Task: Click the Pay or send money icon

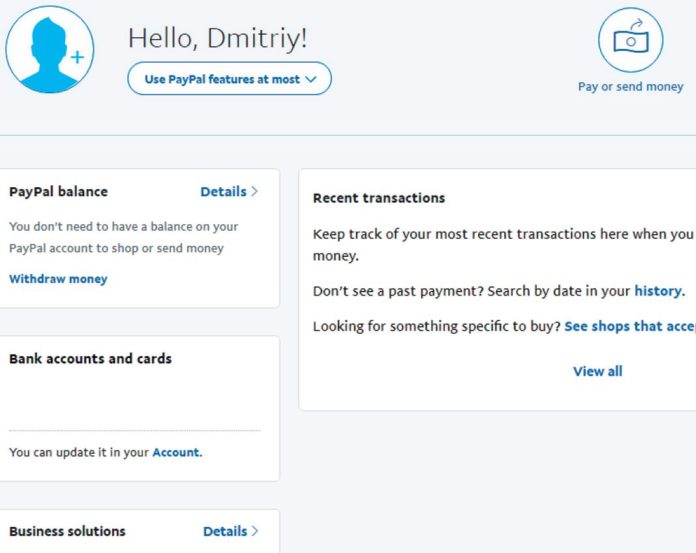Action: pos(630,39)
